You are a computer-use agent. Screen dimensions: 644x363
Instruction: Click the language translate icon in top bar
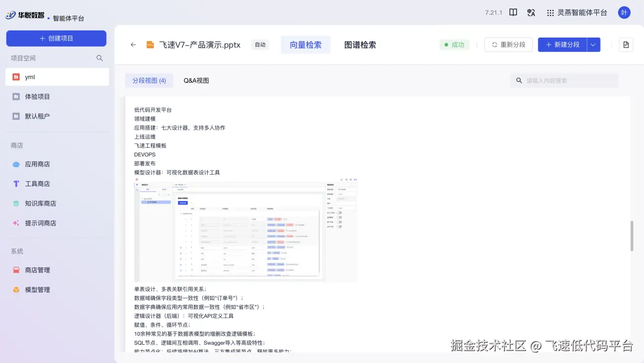point(531,13)
